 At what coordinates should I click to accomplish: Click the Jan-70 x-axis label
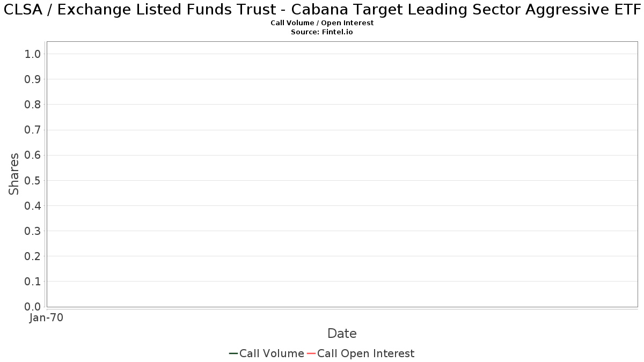coord(47,318)
